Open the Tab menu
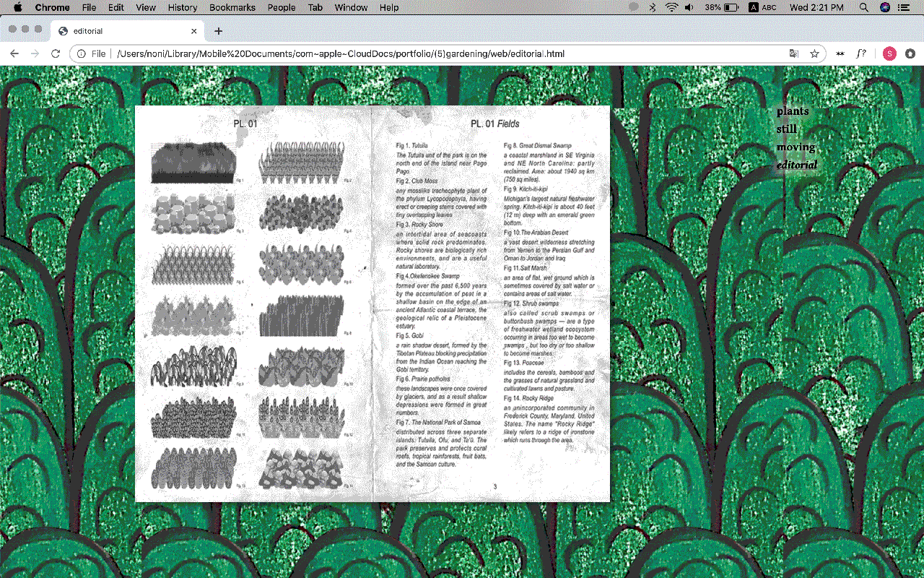The width and height of the screenshot is (924, 578). click(x=315, y=7)
